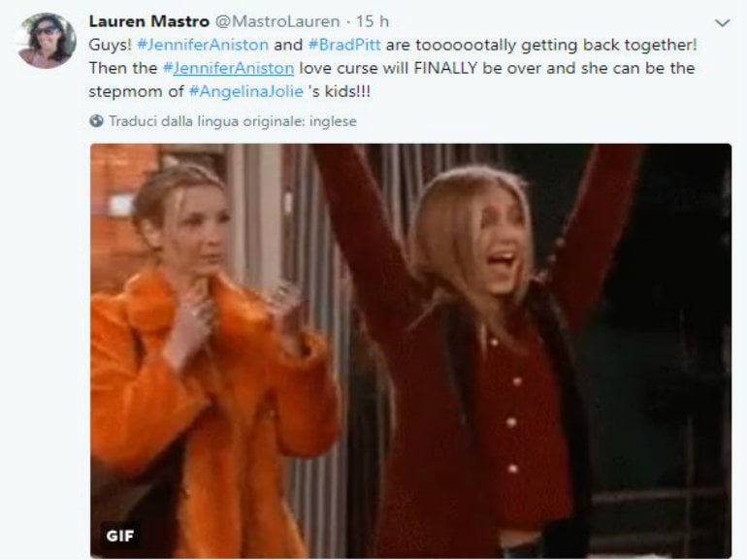Open the underlined #JenniferAniston hashtag
Image resolution: width=747 pixels, height=560 pixels.
point(228,68)
